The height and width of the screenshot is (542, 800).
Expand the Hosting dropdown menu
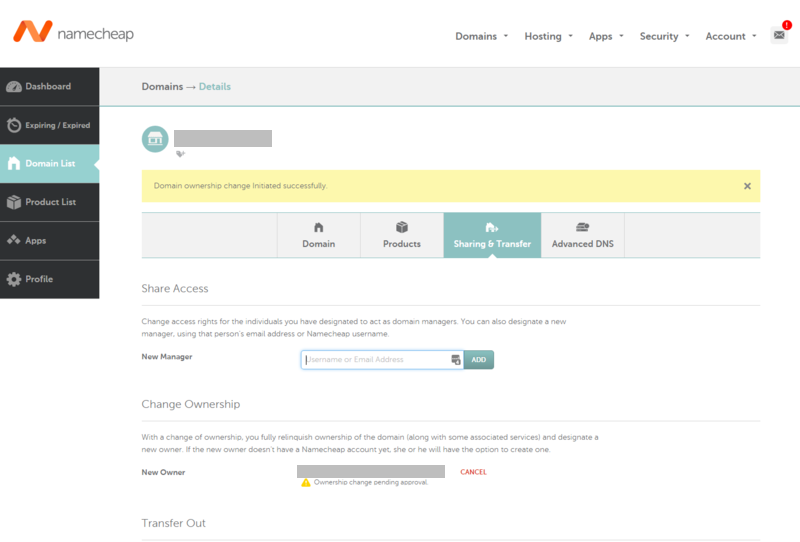click(548, 36)
